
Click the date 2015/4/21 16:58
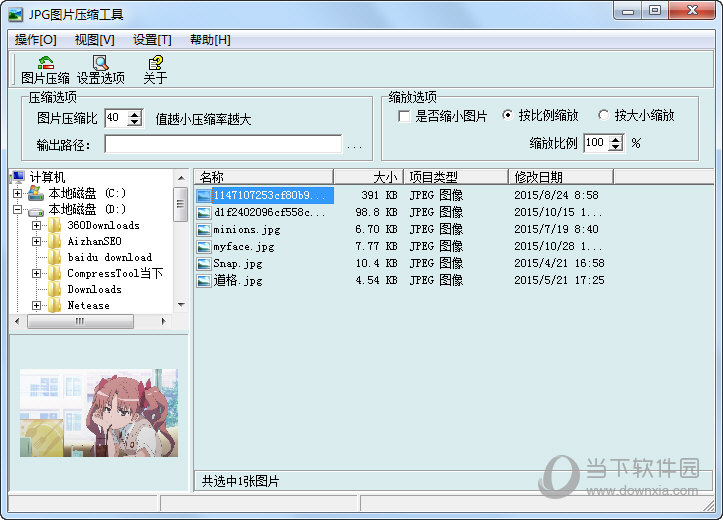(559, 263)
